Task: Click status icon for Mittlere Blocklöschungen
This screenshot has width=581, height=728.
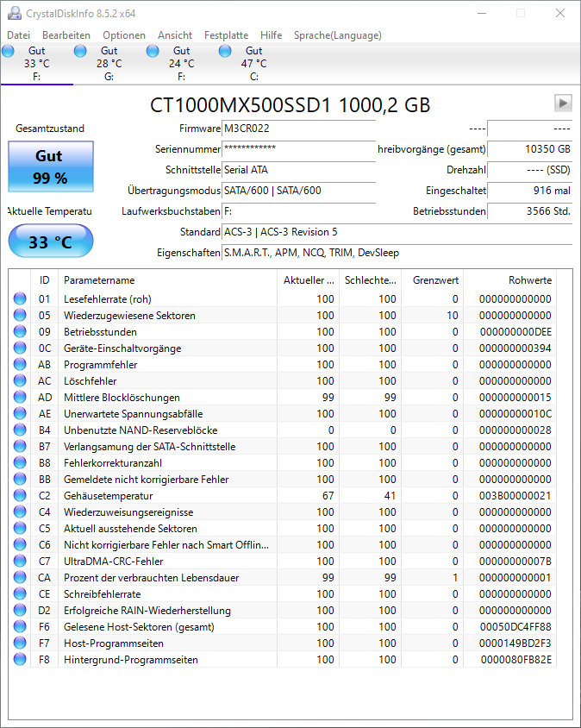Action: coord(20,397)
